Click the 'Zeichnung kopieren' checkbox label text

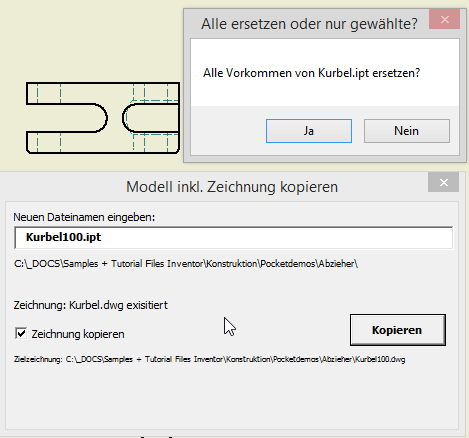(x=78, y=334)
